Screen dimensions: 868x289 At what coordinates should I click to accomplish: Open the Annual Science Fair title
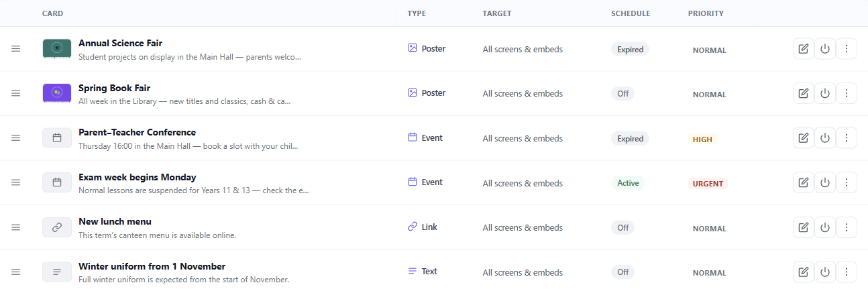point(121,43)
